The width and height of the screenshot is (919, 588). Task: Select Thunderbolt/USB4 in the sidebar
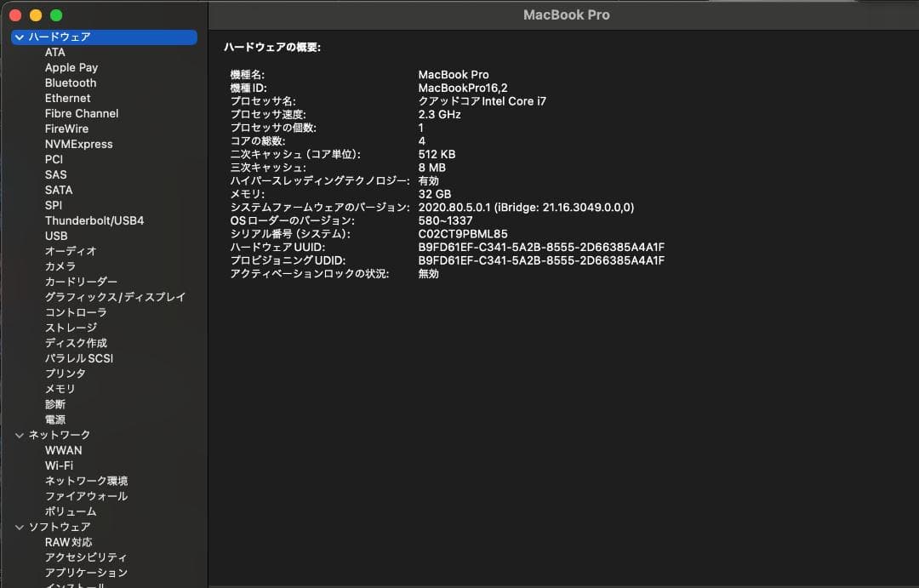94,220
